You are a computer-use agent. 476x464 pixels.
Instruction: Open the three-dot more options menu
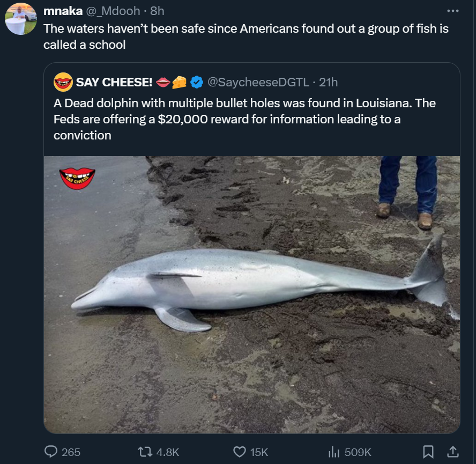click(452, 11)
